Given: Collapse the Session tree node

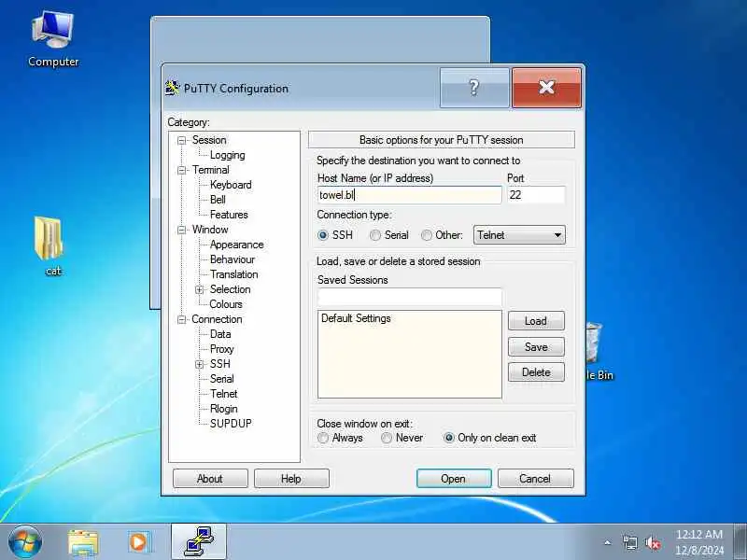Looking at the screenshot, I should [181, 141].
